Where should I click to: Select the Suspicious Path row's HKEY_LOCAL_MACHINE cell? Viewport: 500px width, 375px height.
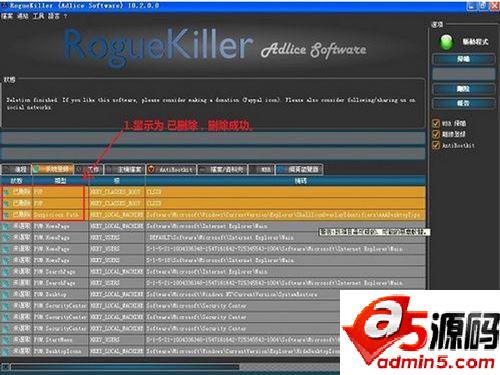(x=117, y=215)
